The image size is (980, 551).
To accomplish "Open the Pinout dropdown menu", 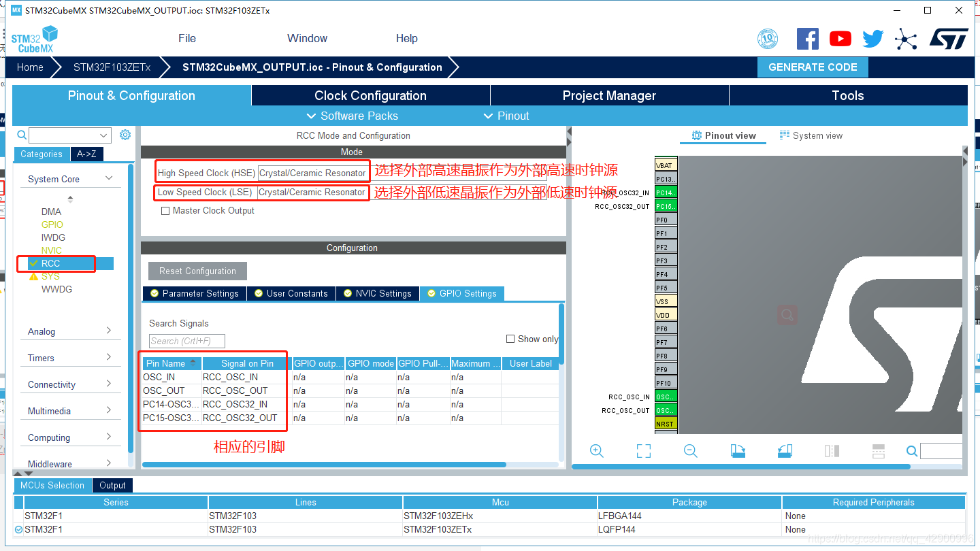I will coord(506,116).
